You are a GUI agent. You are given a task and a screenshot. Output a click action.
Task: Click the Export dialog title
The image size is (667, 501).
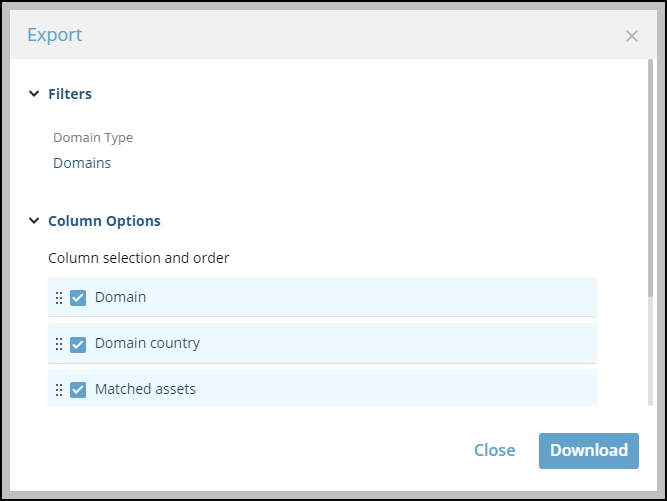coord(55,35)
